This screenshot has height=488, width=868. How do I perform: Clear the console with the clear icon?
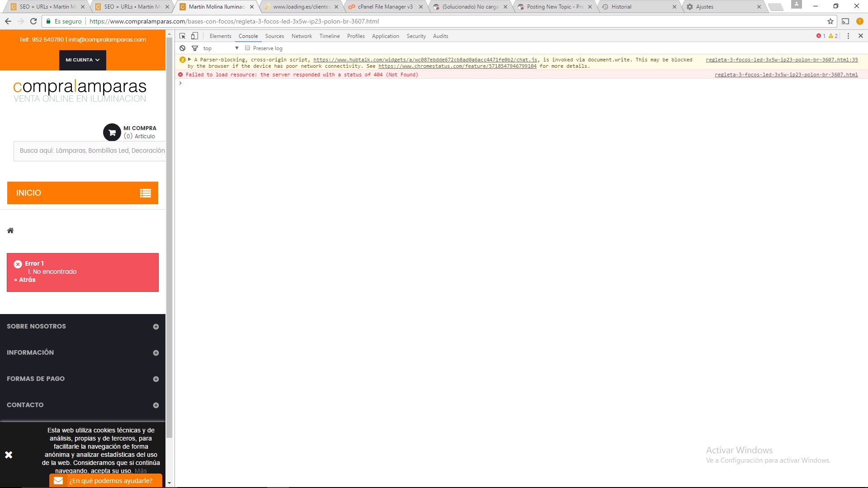[x=182, y=48]
